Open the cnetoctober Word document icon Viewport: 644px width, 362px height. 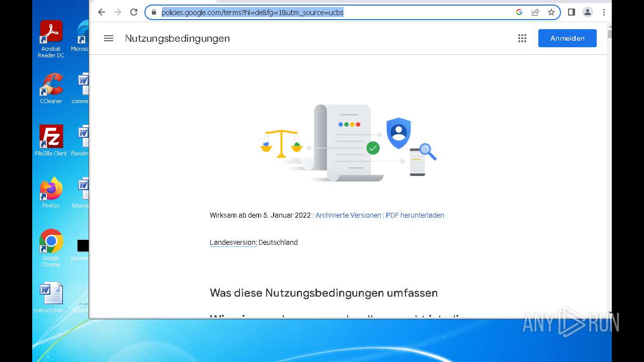(x=51, y=298)
